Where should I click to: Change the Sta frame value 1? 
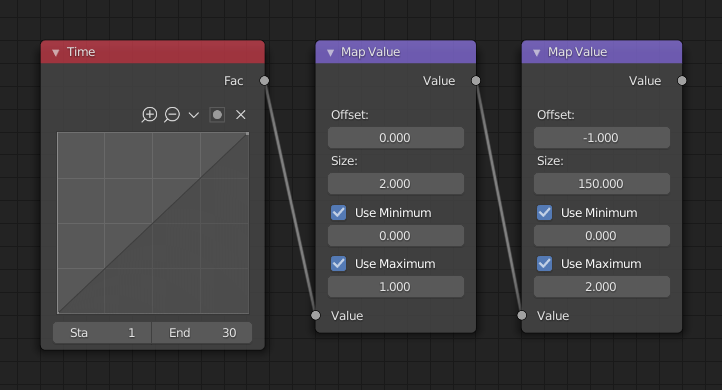[102, 332]
